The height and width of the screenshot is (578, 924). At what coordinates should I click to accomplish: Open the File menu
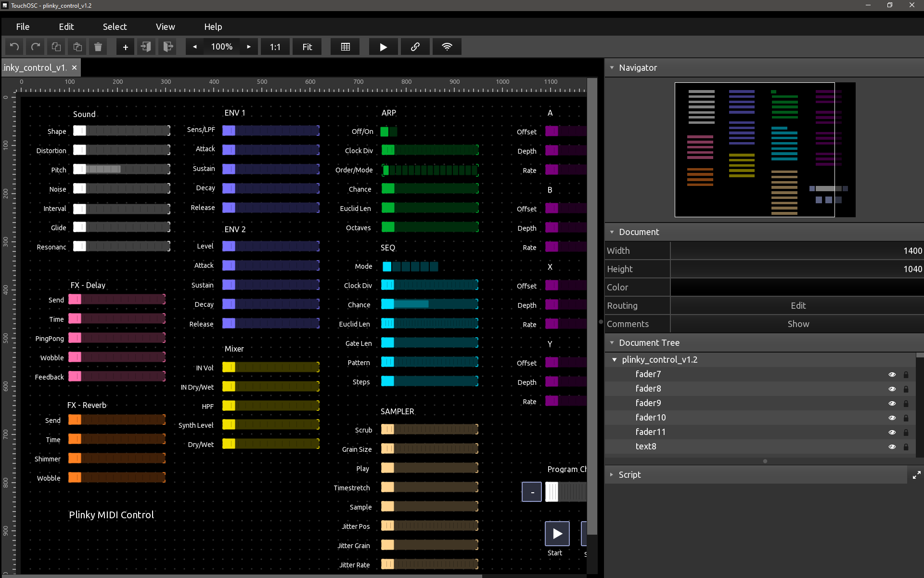[x=23, y=27]
